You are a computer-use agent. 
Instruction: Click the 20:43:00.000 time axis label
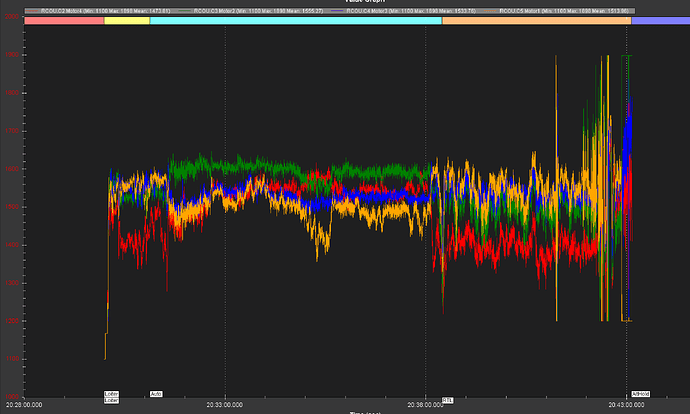626,405
